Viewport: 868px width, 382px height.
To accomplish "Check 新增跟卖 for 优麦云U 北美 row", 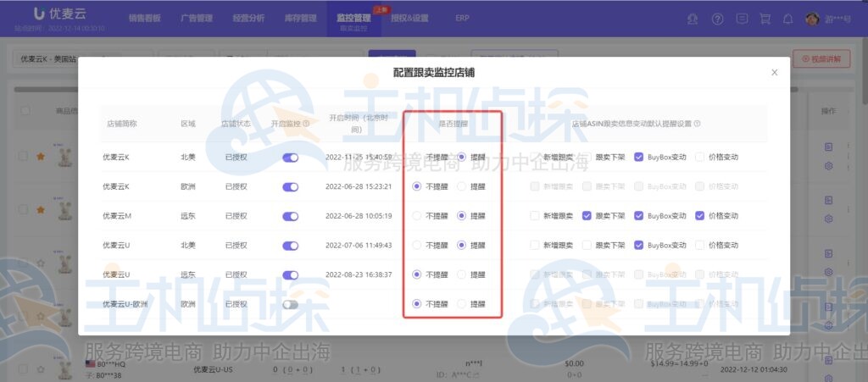I will (535, 245).
